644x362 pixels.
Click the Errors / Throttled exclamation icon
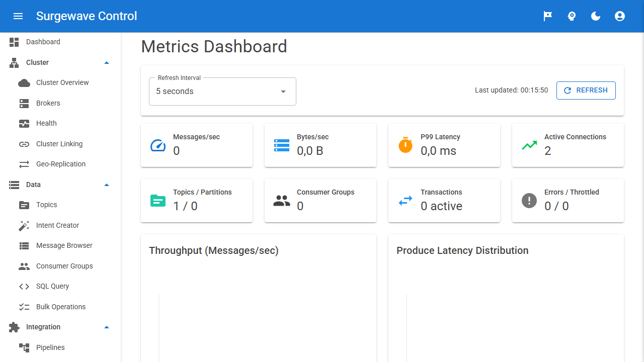click(529, 201)
